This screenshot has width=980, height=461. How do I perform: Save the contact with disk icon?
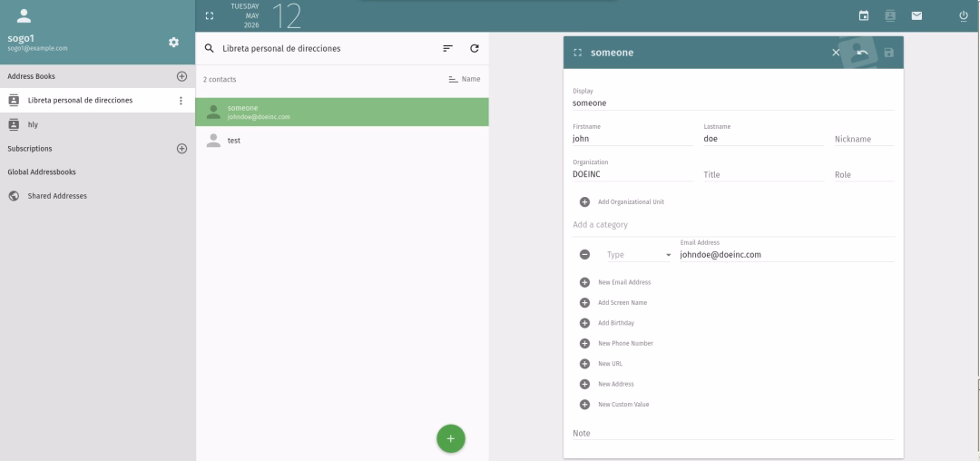(x=888, y=53)
